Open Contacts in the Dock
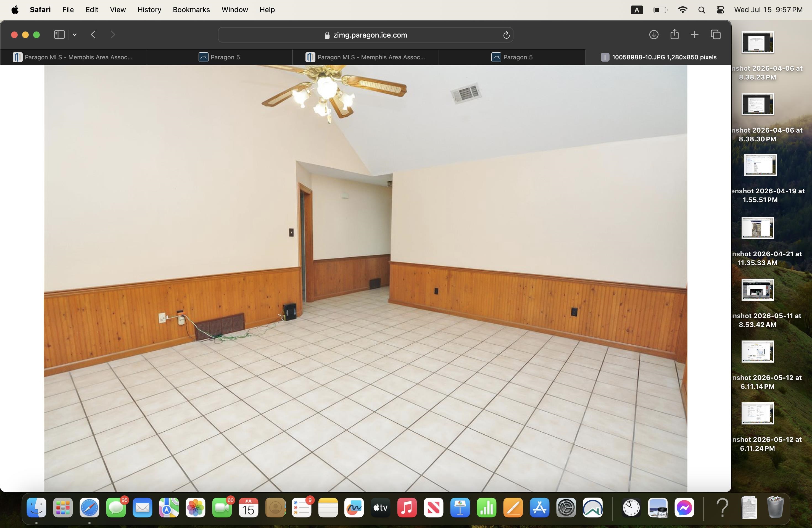812x528 pixels. 275,508
